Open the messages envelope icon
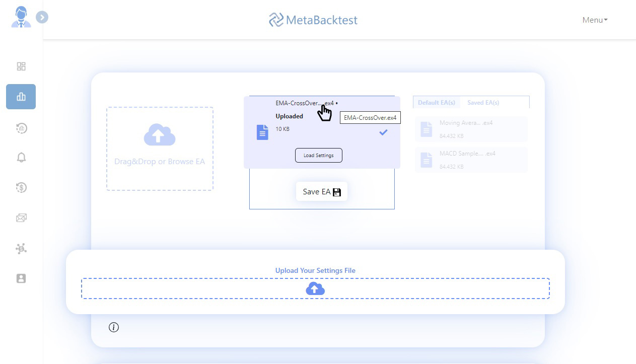Viewport: 636px width, 364px height. click(21, 217)
